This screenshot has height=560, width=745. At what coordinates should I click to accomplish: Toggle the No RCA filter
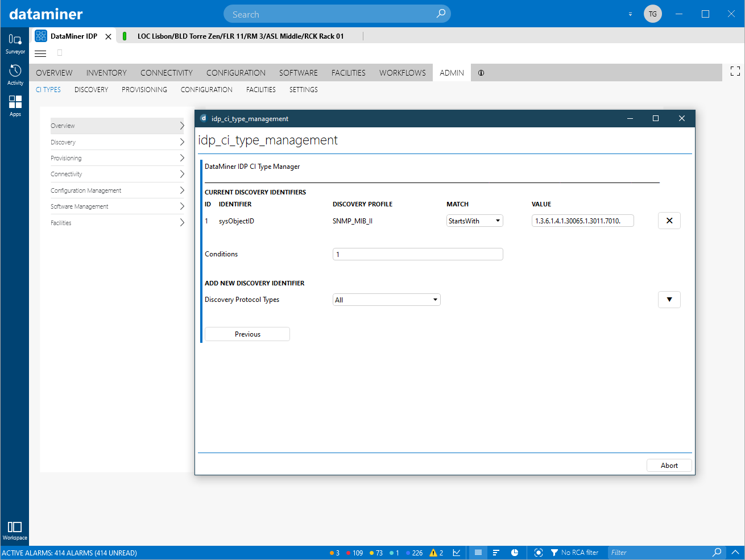coord(574,553)
